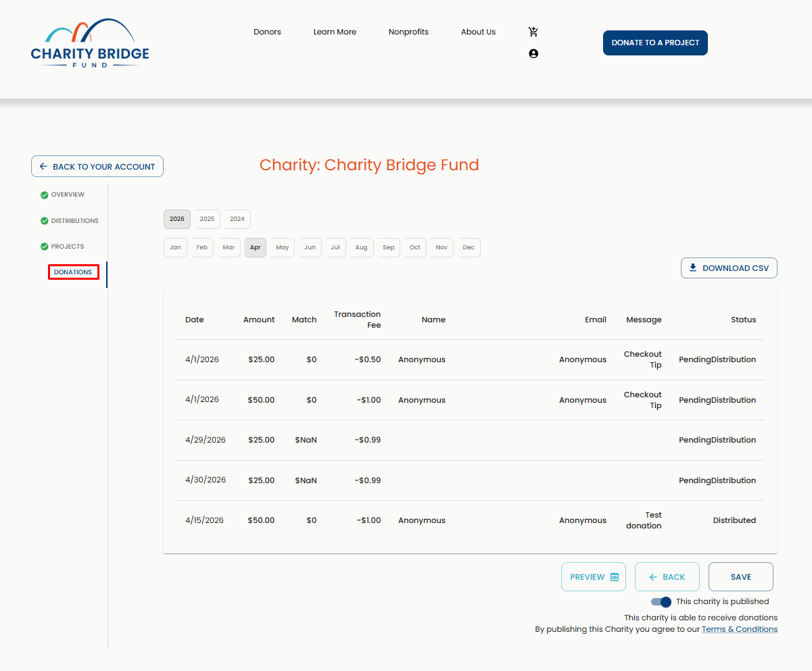
Task: Click Back to Your Account button
Action: [97, 166]
